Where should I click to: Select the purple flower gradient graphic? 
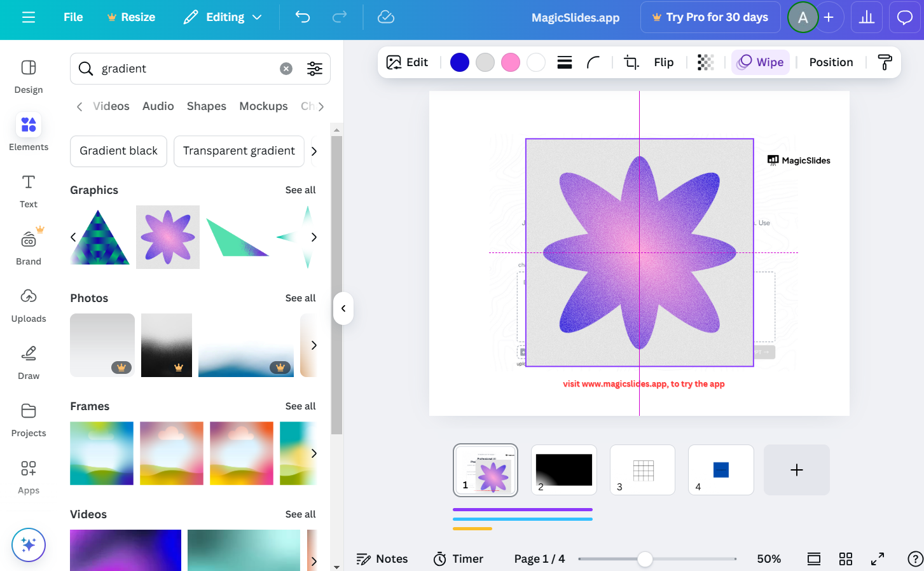[x=168, y=237]
